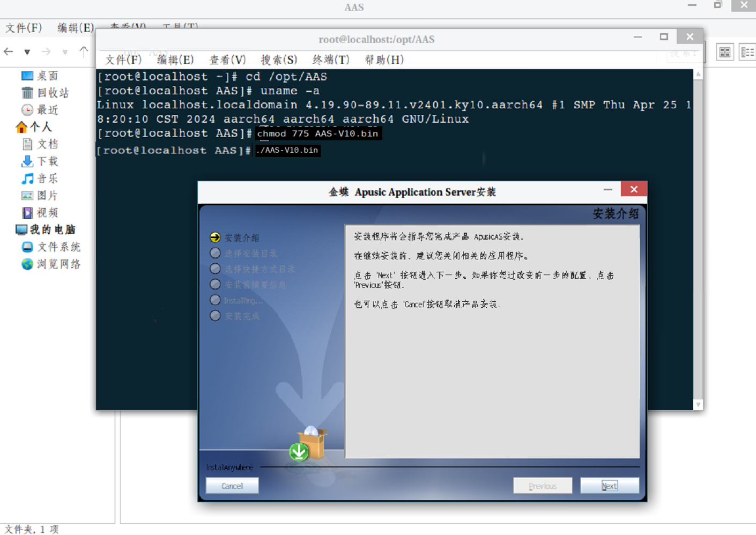Viewport: 756px width, 535px height.
Task: Open the Downloads (下载) folder icon
Action: pos(27,161)
